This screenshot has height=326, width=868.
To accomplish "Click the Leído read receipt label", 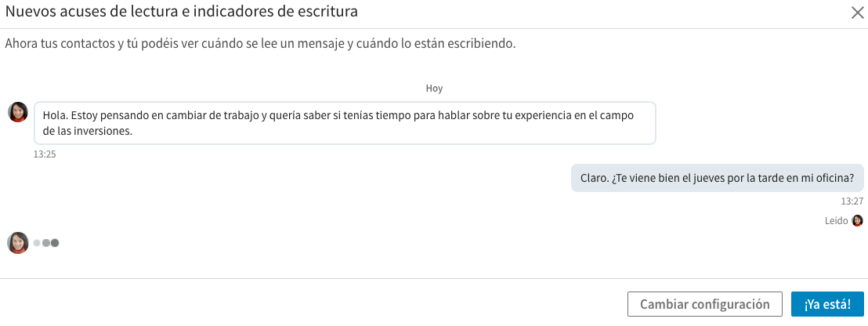I will click(836, 221).
